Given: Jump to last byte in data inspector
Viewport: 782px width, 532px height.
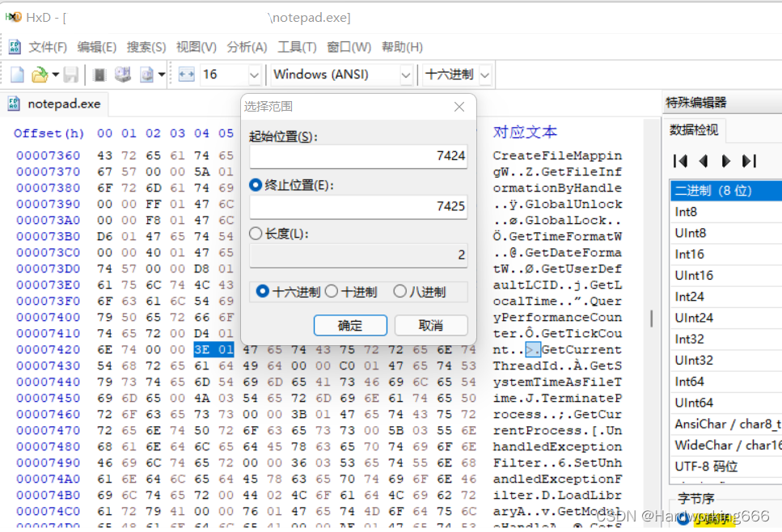Looking at the screenshot, I should pos(749,161).
